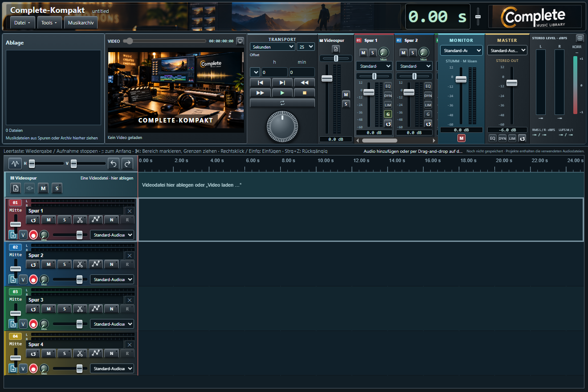This screenshot has width=588, height=392.
Task: Remove track Spur 2 with its X button
Action: click(130, 256)
